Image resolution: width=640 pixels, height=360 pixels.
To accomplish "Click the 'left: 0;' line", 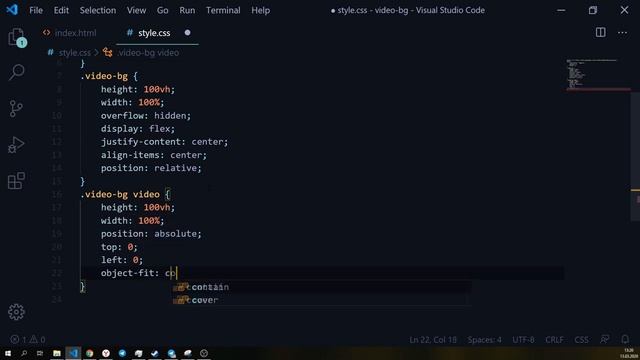I will tap(122, 260).
